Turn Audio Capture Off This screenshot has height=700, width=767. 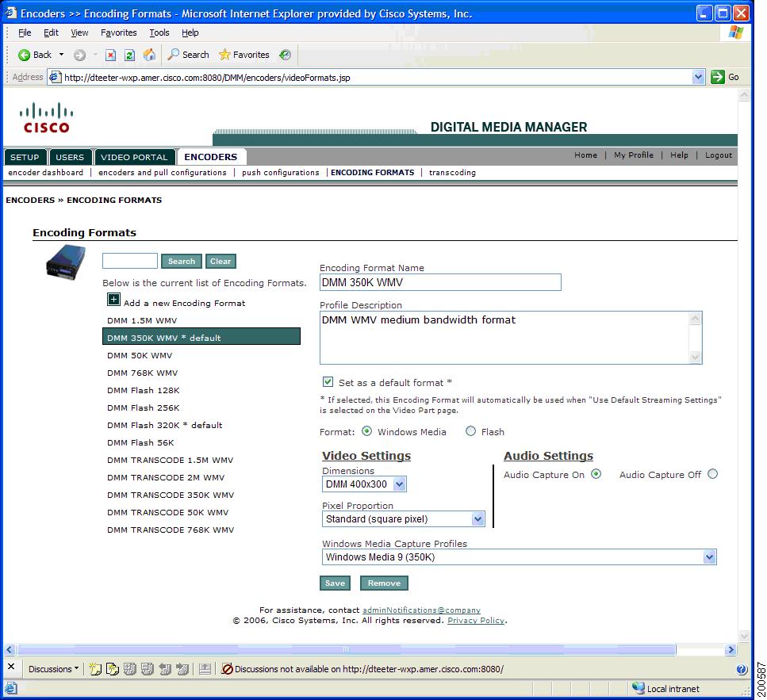pos(712,473)
